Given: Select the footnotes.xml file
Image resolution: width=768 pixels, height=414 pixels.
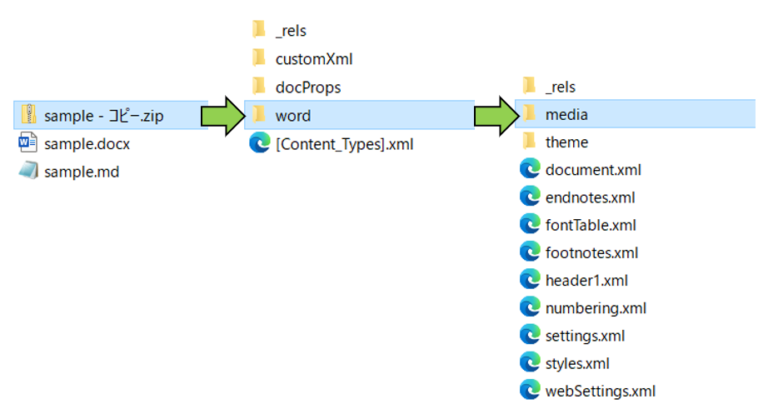Looking at the screenshot, I should (592, 252).
